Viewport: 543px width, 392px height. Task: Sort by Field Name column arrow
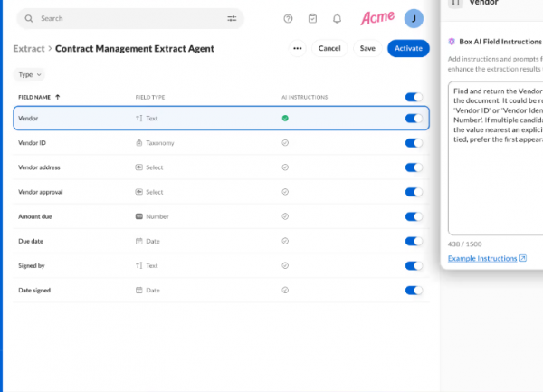pos(58,97)
